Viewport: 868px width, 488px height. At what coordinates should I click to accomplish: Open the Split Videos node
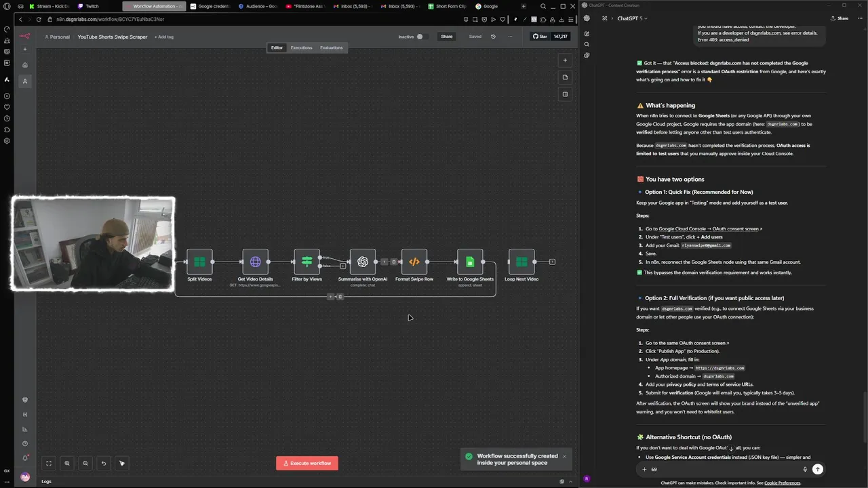[x=199, y=262]
